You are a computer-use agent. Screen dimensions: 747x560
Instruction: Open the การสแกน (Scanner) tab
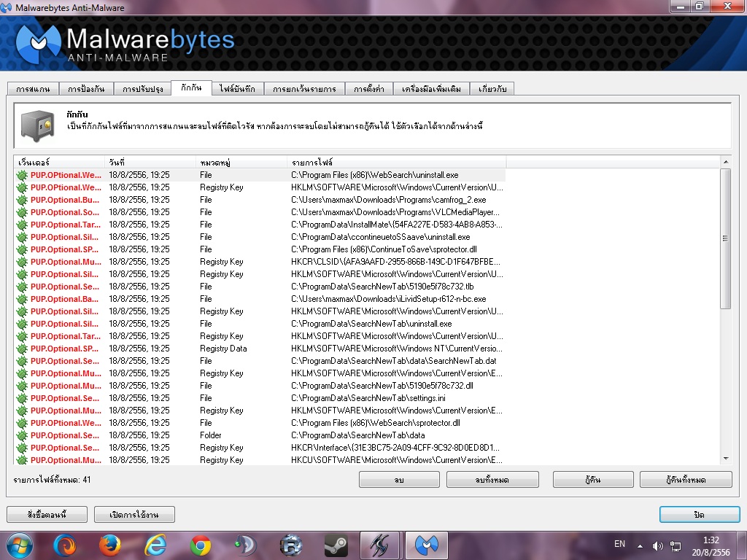tap(33, 88)
